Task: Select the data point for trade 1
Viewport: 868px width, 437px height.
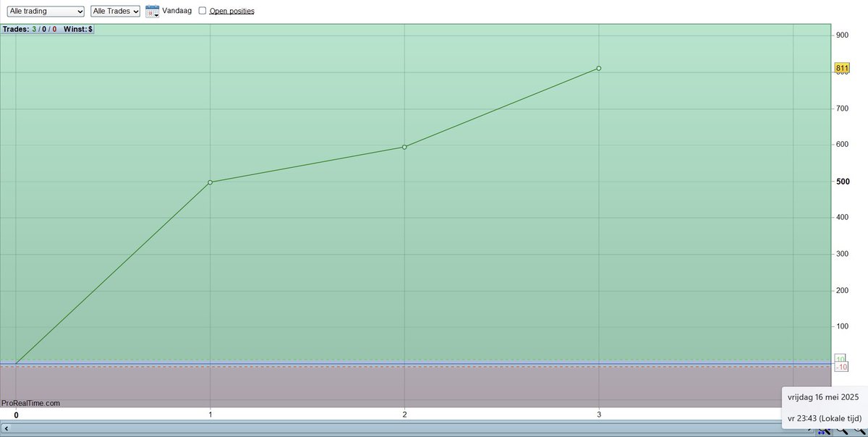Action: click(210, 182)
